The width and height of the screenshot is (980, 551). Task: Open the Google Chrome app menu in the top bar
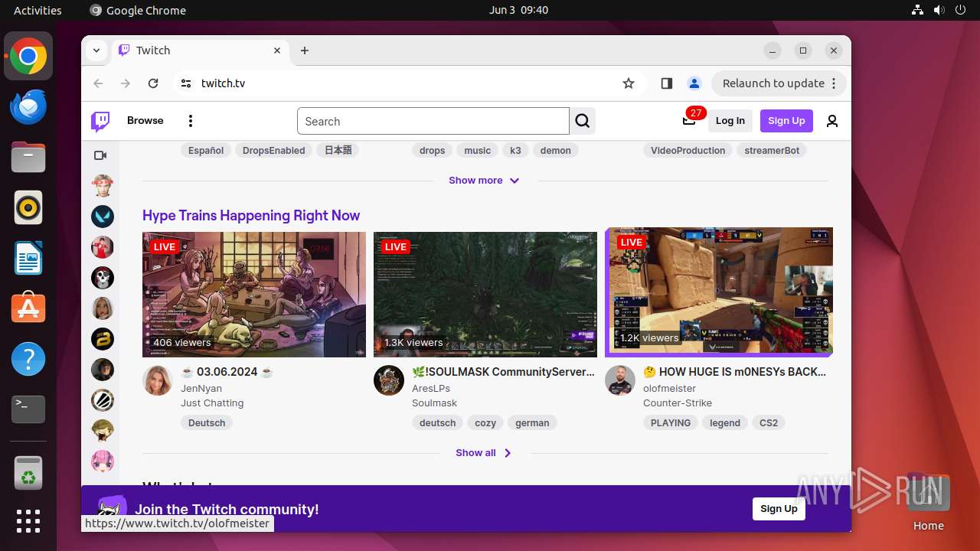pos(138,10)
